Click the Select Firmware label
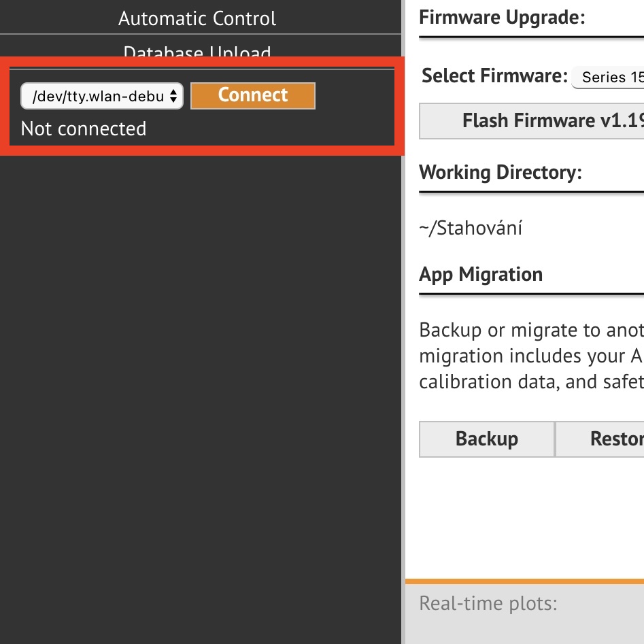 [x=494, y=75]
